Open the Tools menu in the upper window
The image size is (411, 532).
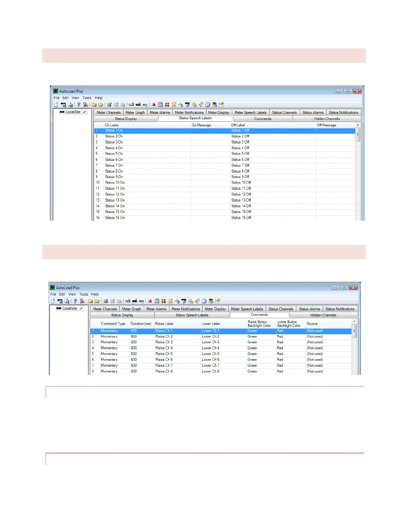pos(87,98)
